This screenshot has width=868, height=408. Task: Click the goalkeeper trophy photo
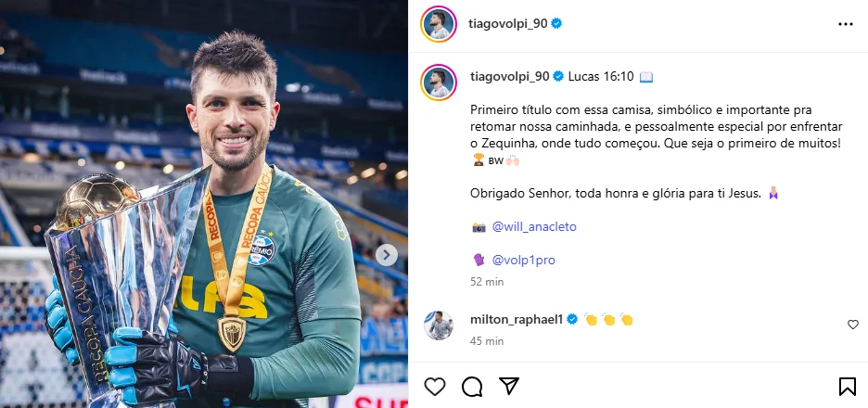(x=204, y=204)
